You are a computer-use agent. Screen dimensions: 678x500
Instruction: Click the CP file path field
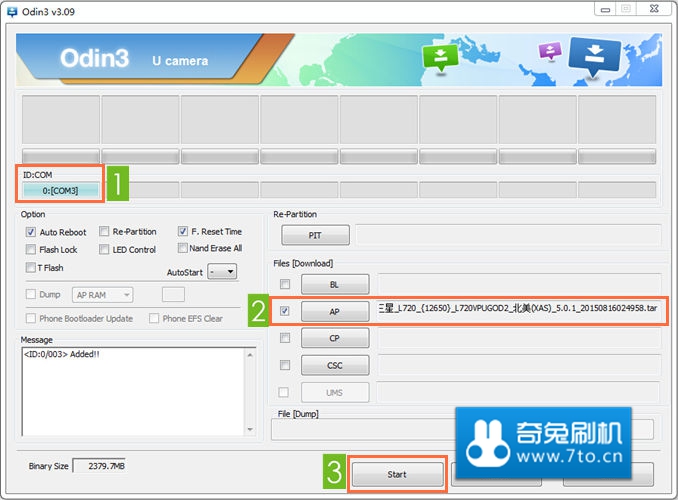(519, 338)
